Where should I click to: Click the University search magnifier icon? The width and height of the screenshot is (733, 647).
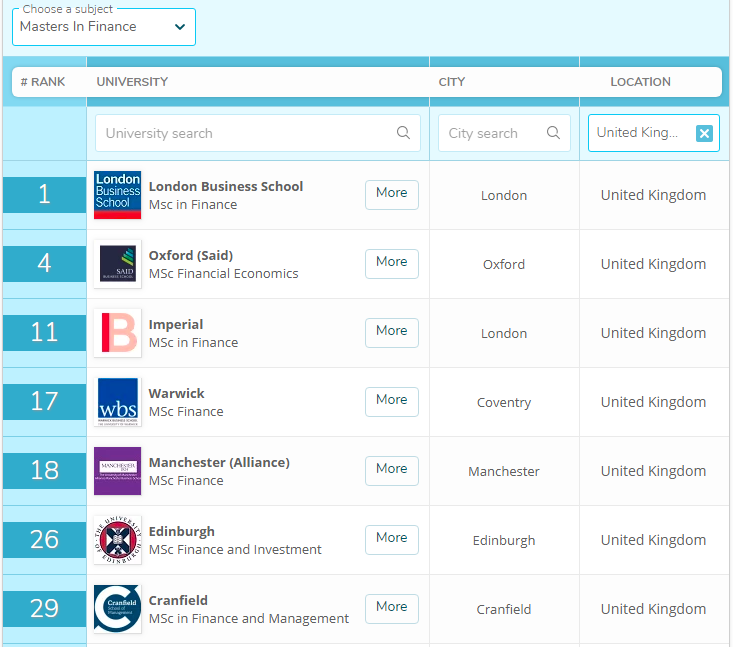[x=403, y=133]
